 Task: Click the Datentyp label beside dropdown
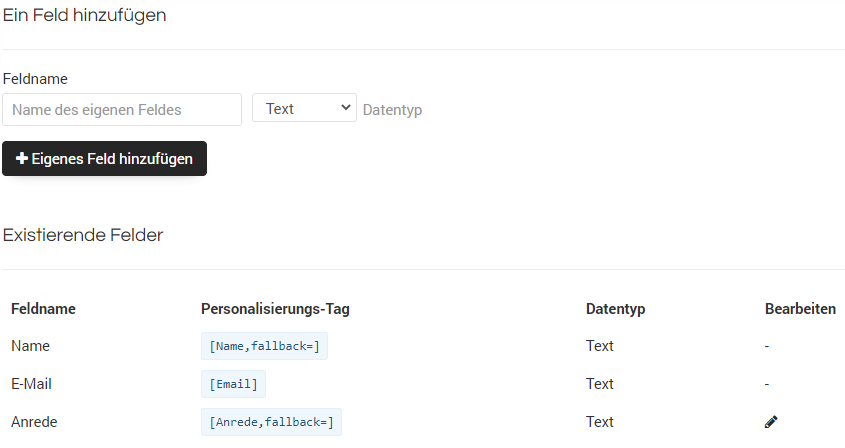point(392,110)
